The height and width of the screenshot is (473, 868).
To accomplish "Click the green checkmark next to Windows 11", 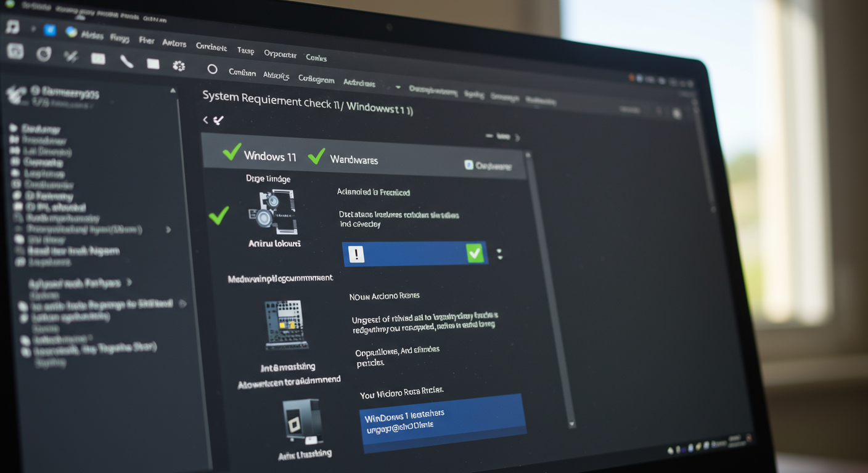I will point(232,152).
